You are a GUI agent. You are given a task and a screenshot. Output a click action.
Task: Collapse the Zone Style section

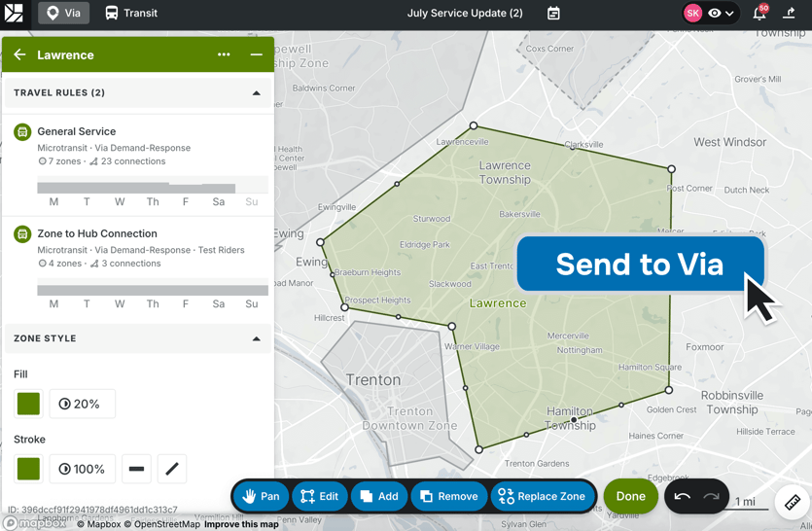[257, 338]
